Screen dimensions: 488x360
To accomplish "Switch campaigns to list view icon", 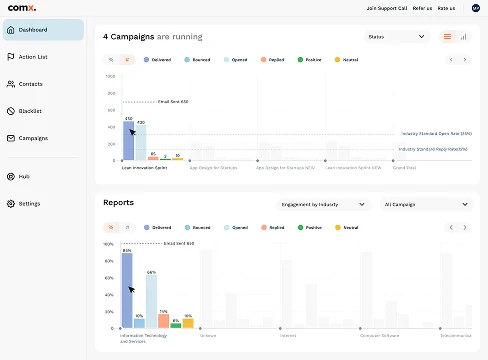I will (447, 37).
